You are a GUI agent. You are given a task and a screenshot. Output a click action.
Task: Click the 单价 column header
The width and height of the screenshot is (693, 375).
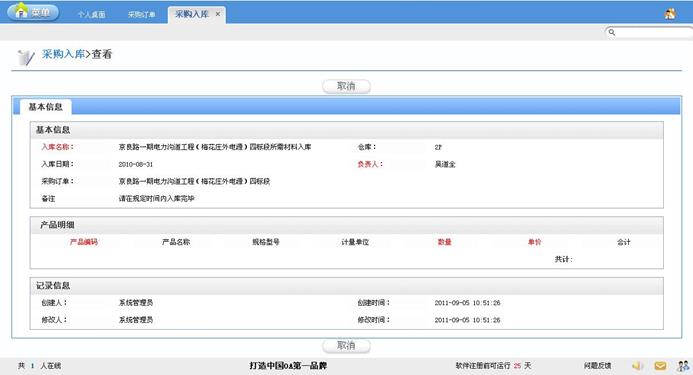tap(534, 242)
